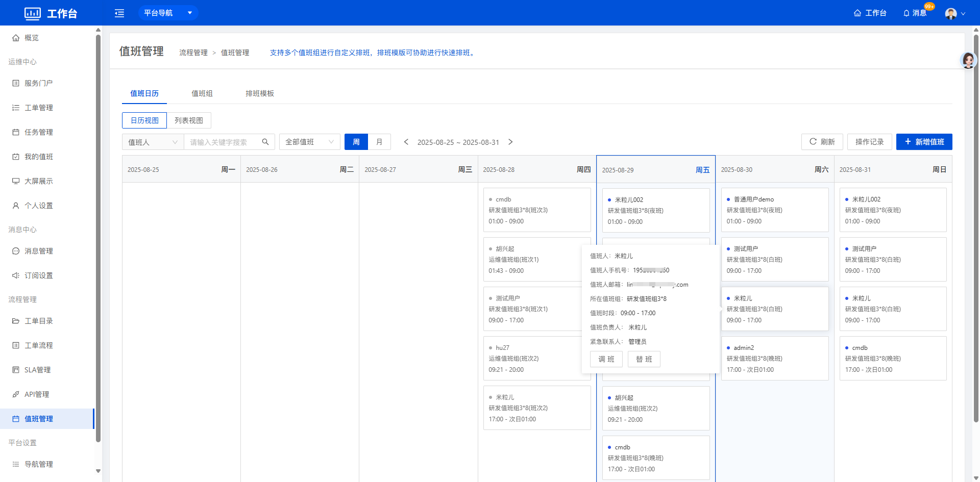Switch to the 值班组 tab
Image resolution: width=980 pixels, height=482 pixels.
(x=202, y=93)
